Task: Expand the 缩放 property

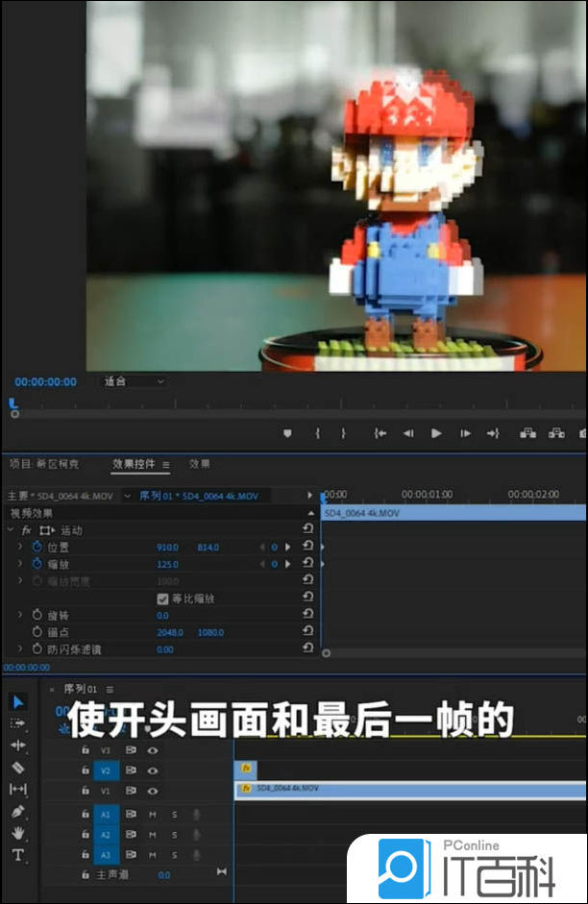Action: coord(20,563)
